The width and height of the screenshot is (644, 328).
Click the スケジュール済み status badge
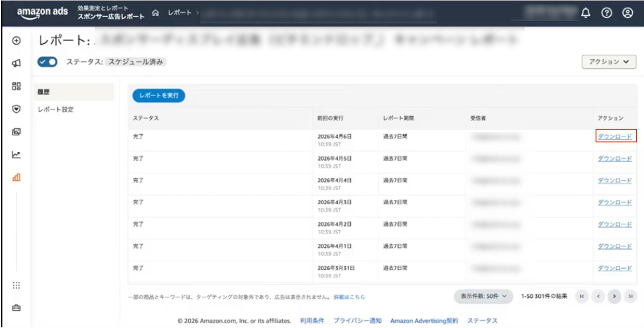pyautogui.click(x=135, y=62)
